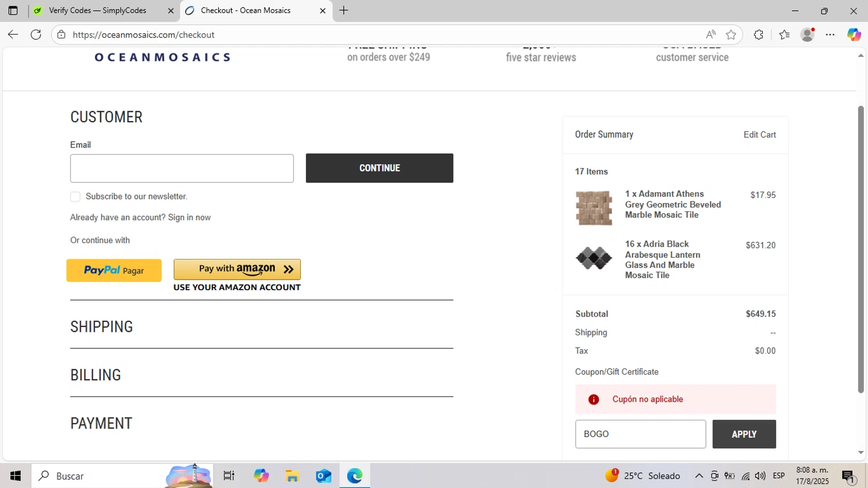Open the clock showing 8:08 a. m.

tap(812, 476)
